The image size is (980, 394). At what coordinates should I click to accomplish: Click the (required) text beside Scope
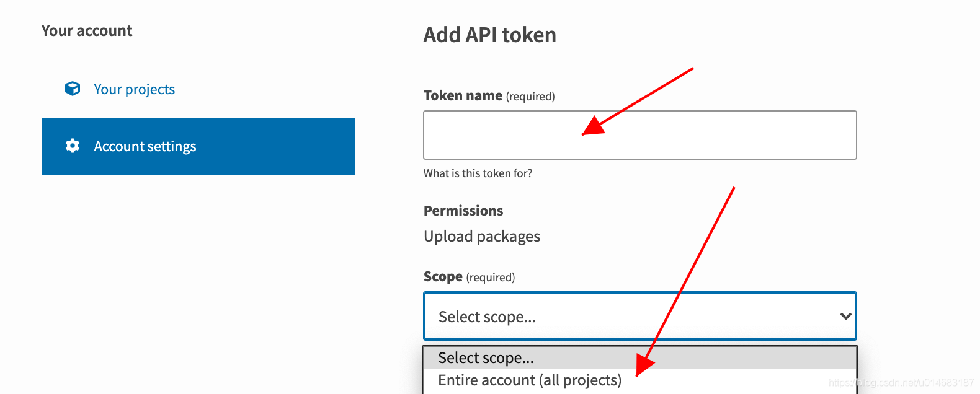491,278
